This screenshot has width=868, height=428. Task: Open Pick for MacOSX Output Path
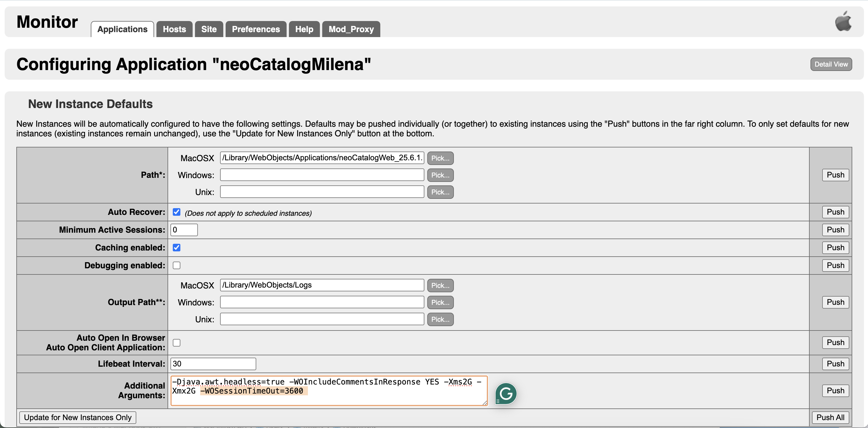[x=440, y=286]
